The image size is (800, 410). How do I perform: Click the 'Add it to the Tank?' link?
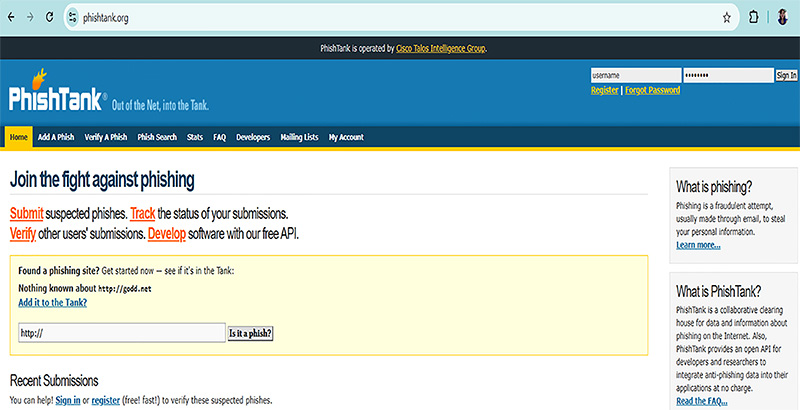53,302
